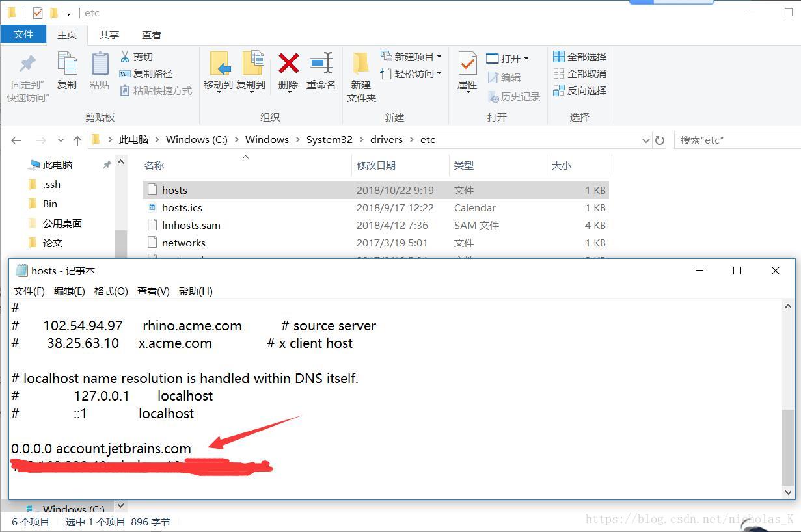Select This PC in navigation pane
This screenshot has height=532, width=801.
(x=57, y=165)
